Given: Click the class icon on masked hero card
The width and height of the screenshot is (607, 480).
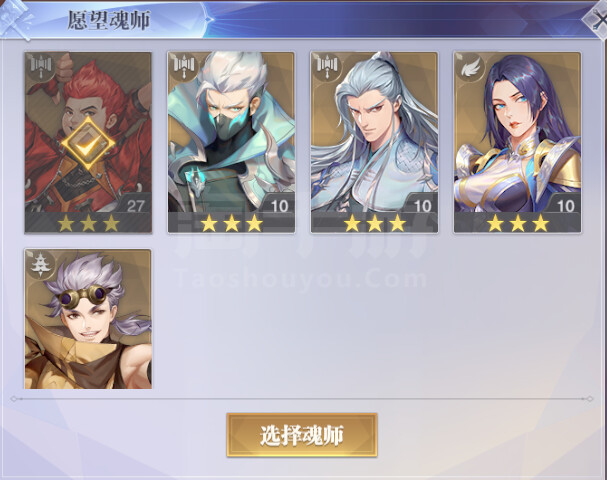Looking at the screenshot, I should [x=184, y=65].
